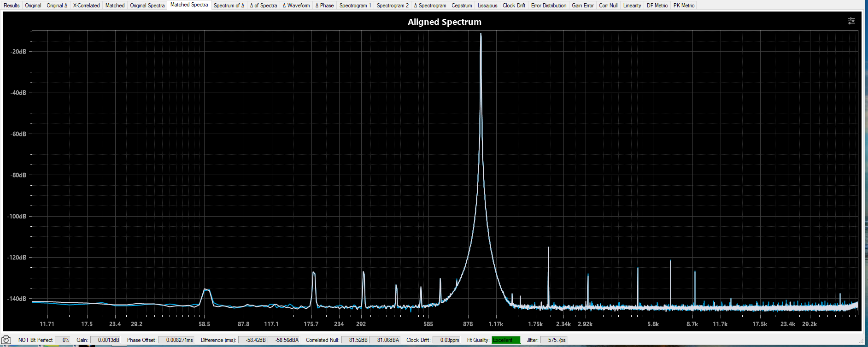Select the Original Δ tab
Screen dimensions: 868x347
point(57,6)
